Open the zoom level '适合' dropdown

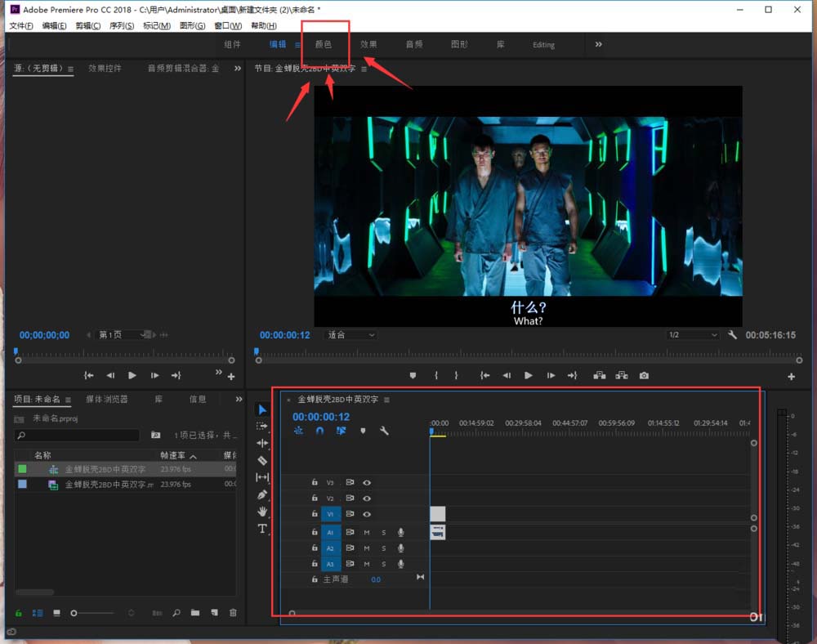click(x=351, y=335)
